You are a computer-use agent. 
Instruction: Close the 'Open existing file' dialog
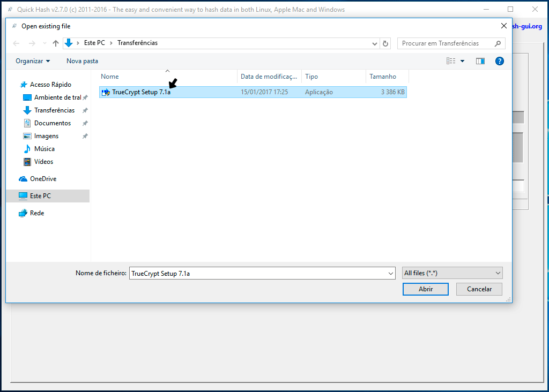(504, 26)
